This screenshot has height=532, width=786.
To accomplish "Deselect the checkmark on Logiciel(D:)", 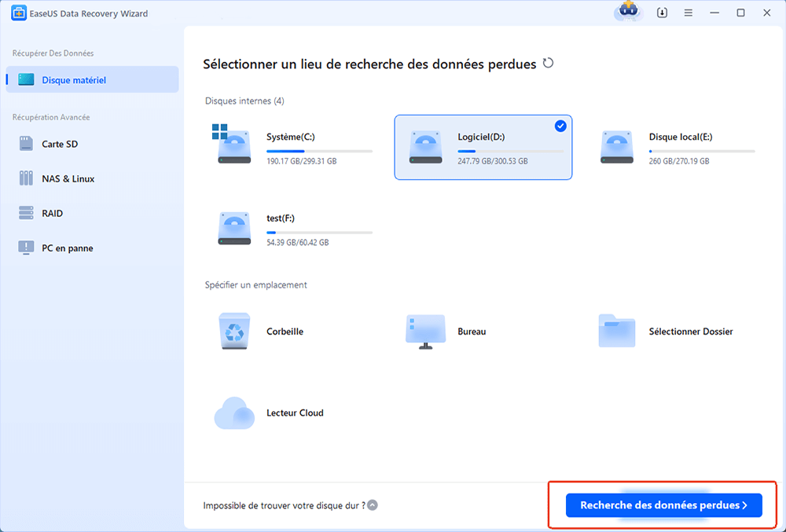I will (x=560, y=126).
